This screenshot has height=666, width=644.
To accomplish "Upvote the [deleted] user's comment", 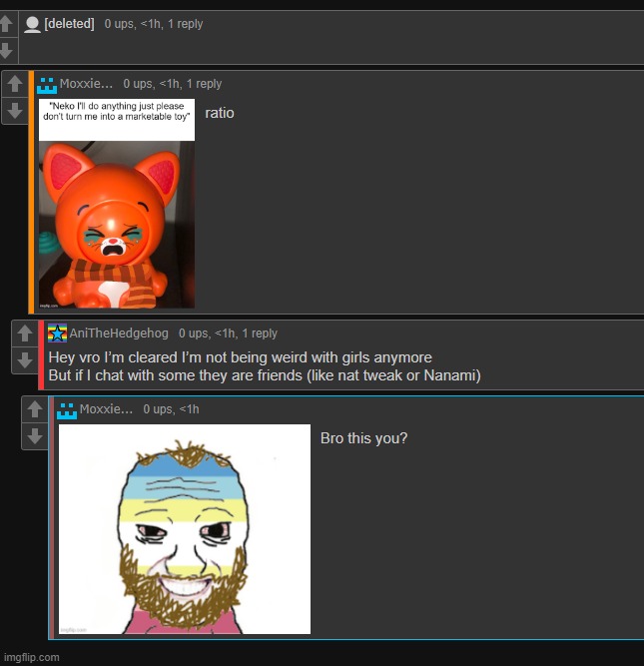I will [x=6, y=23].
